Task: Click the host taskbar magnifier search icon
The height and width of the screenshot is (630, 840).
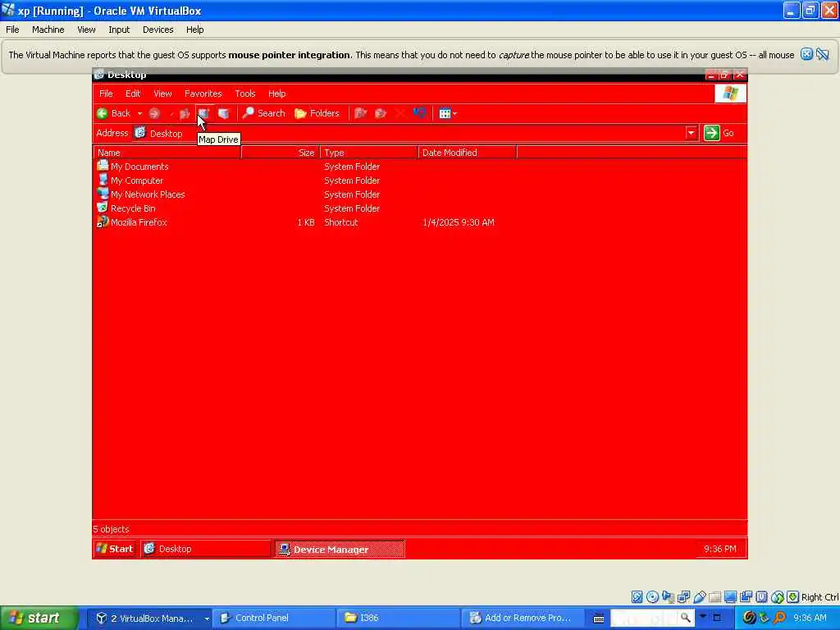Action: tap(686, 618)
